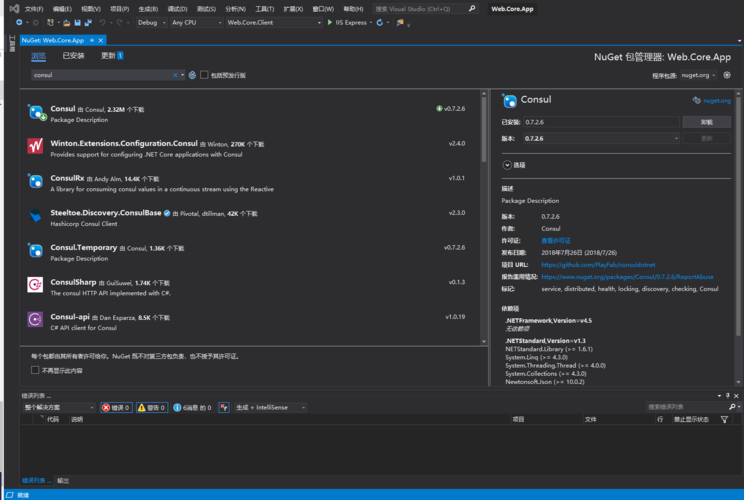Click the navigate backward toolbar icon
The height and width of the screenshot is (500, 744).
click(x=19, y=22)
